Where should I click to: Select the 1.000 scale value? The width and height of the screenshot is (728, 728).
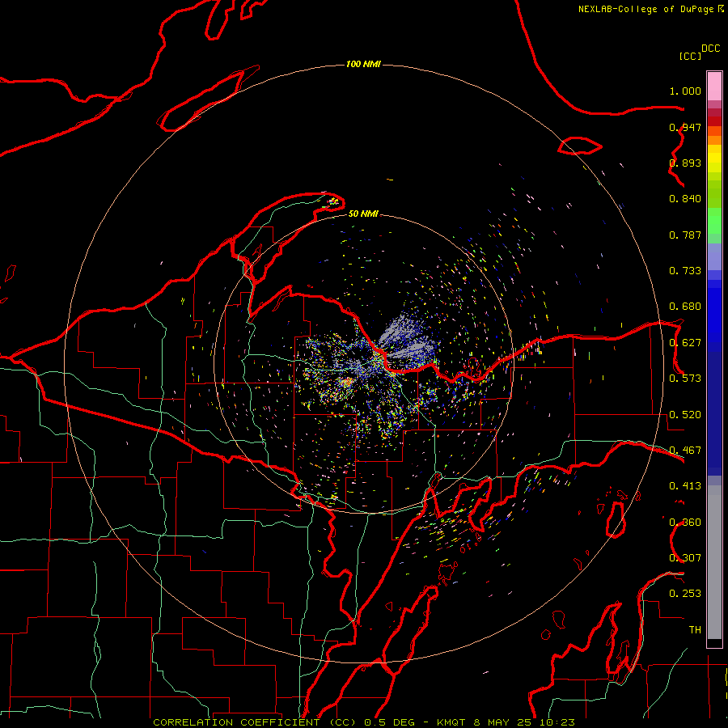click(685, 91)
